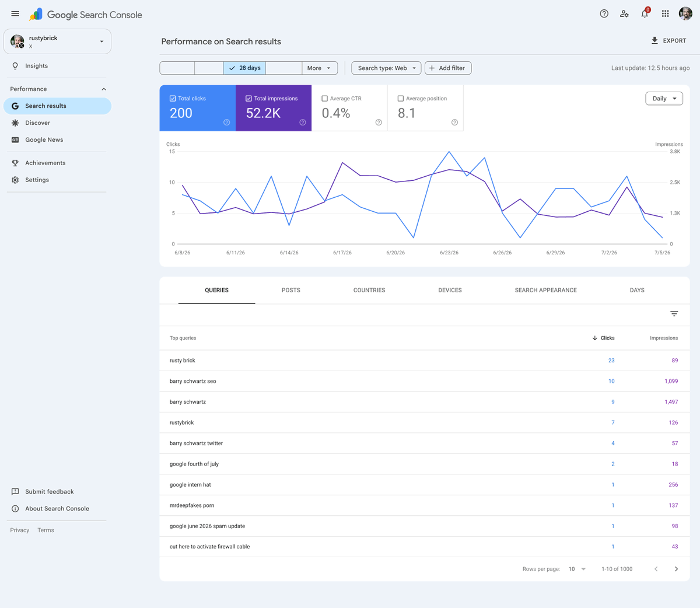Open the Terms link
The image size is (700, 608).
(45, 530)
